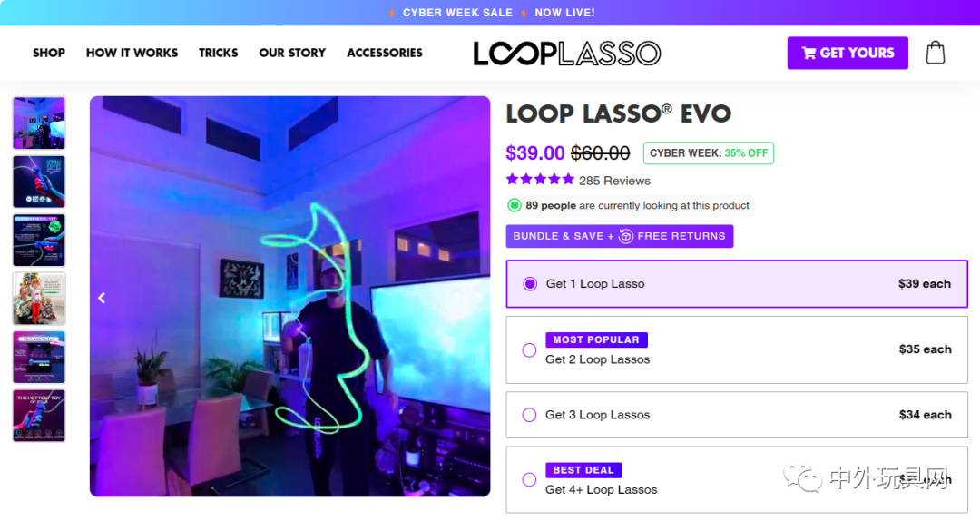Viewport: 980px width, 521px height.
Task: Select the Get 1 Loop Lasso option
Action: coord(737,284)
